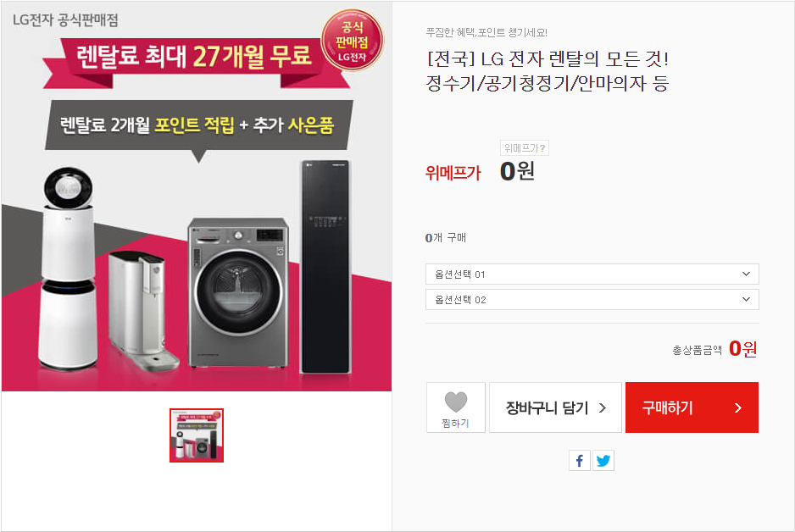Click the heart 찜하기 wishlist icon
This screenshot has height=532, width=795.
tap(455, 402)
